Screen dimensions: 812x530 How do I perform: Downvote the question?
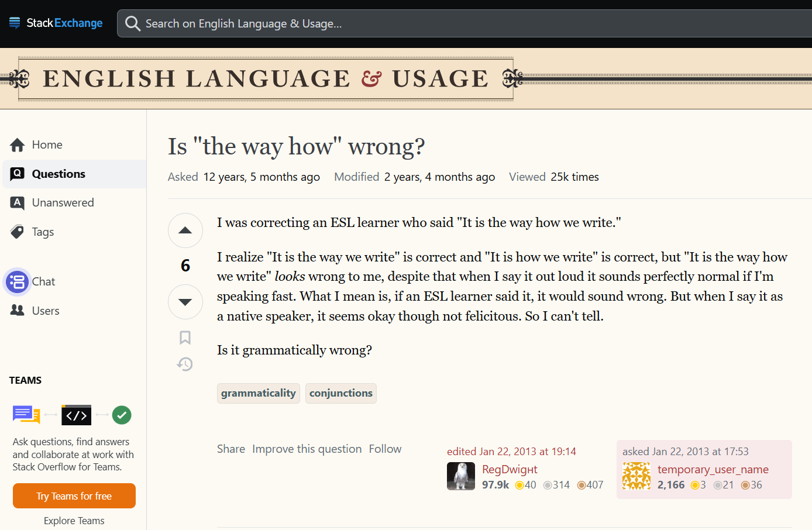point(185,302)
